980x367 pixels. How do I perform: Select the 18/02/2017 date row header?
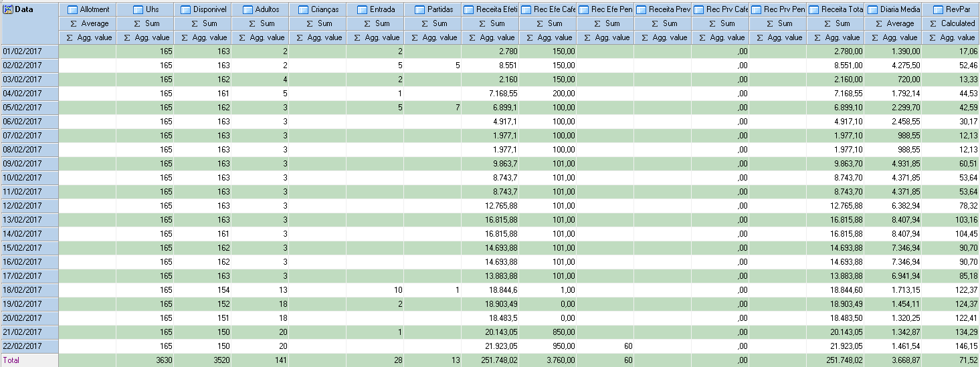pyautogui.click(x=29, y=290)
